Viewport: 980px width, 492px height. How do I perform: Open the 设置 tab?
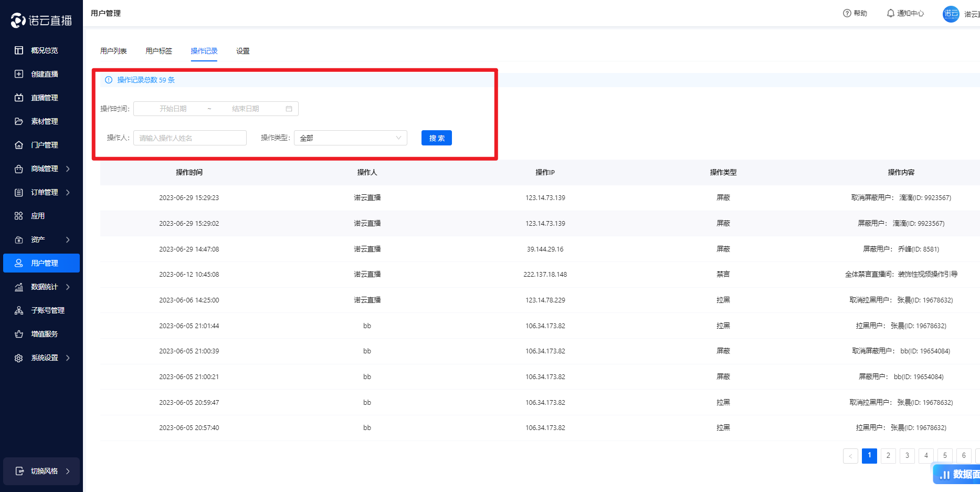[x=243, y=51]
